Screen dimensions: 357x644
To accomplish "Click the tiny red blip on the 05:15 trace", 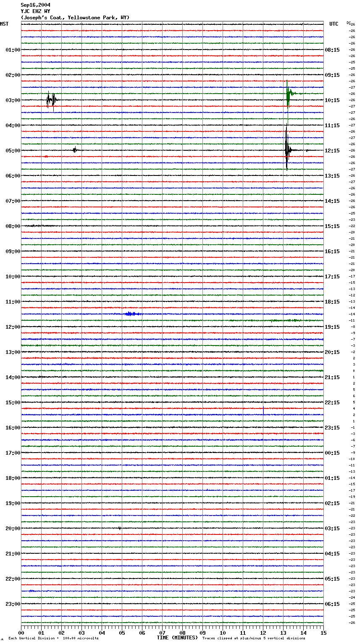I will click(x=46, y=156).
